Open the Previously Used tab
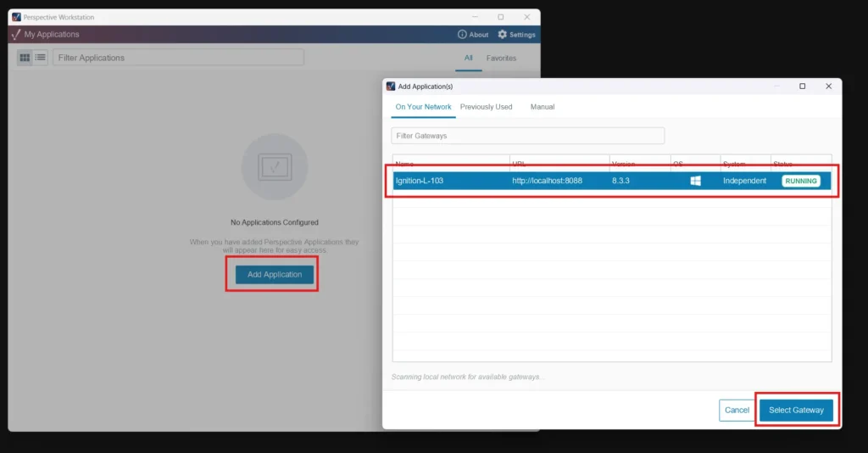The height and width of the screenshot is (453, 868). [x=486, y=107]
